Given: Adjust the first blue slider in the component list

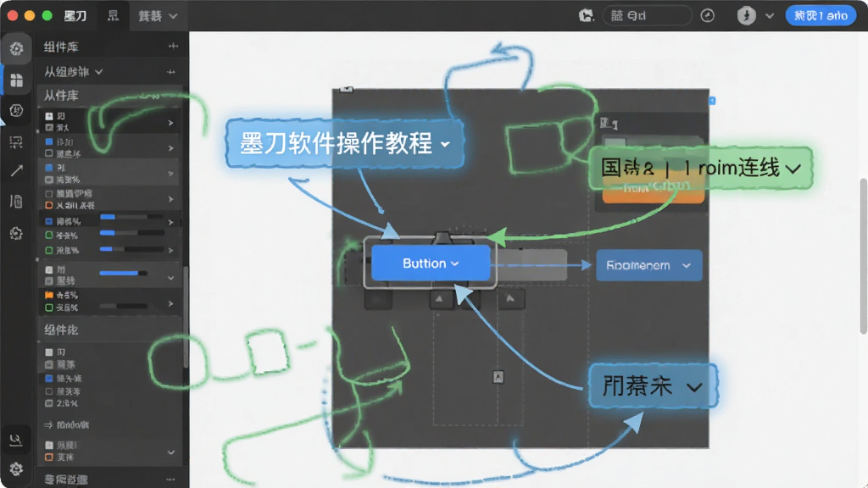Looking at the screenshot, I should click(131, 217).
